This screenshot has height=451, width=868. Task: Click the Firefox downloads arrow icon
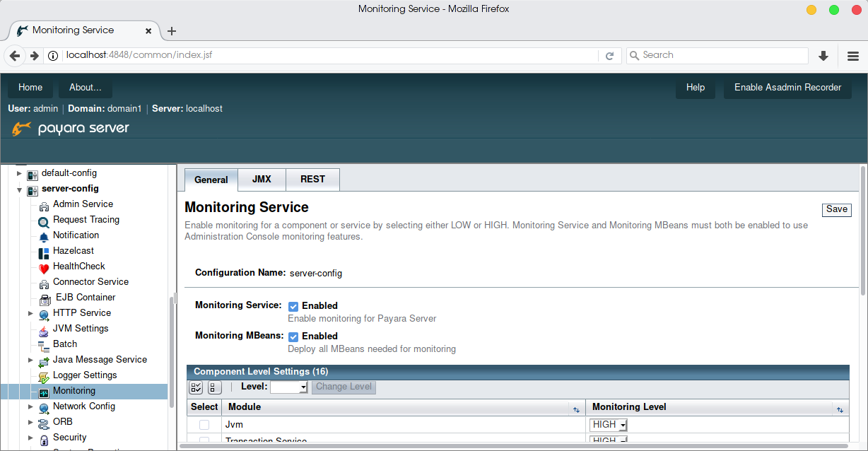tap(823, 56)
